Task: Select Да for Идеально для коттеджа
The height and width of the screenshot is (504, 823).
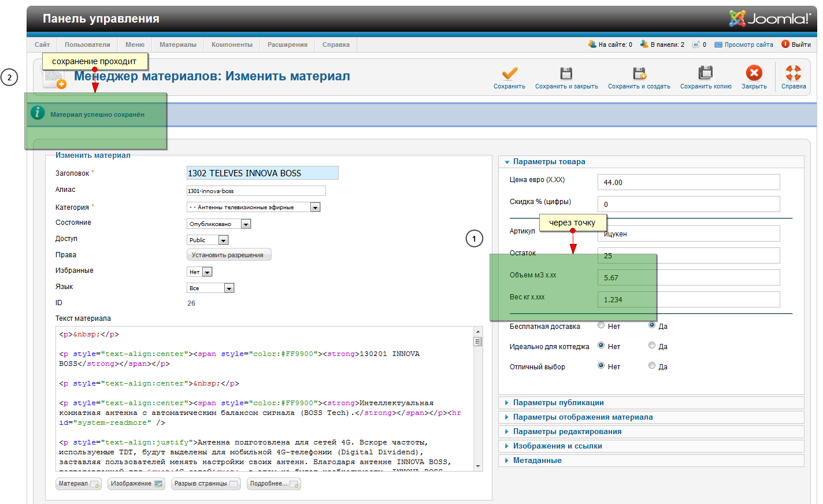Action: [652, 346]
